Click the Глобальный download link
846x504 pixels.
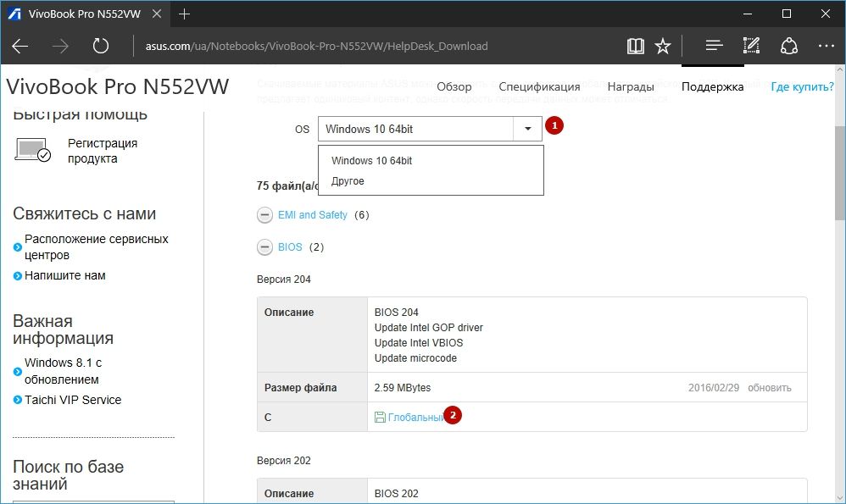point(415,417)
